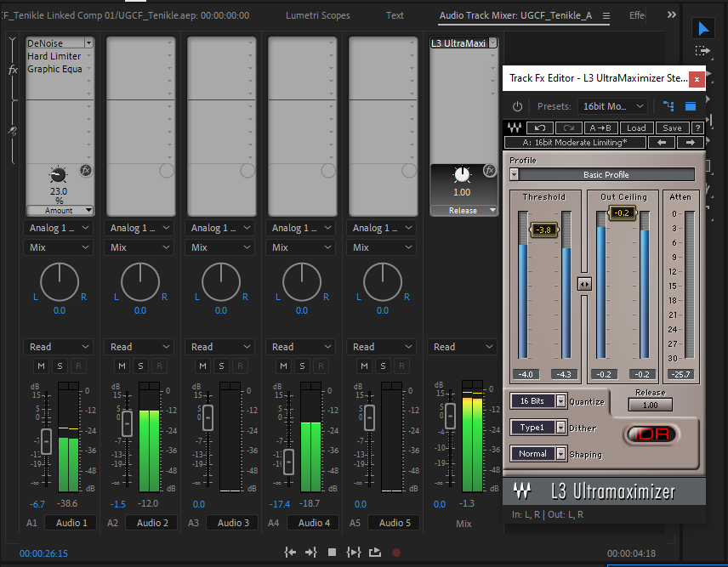Open Audio 3 Read automation mode dropdown
The width and height of the screenshot is (728, 567).
pos(220,347)
